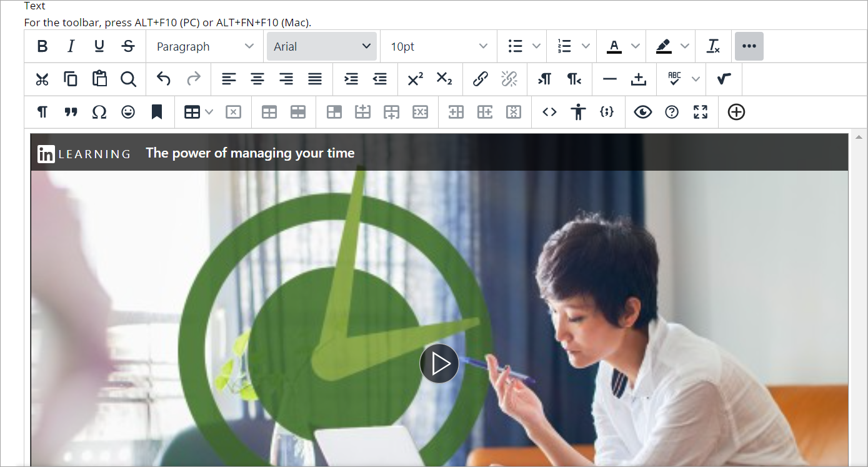Open the Arial font family dropdown
The height and width of the screenshot is (467, 868).
[x=322, y=46]
